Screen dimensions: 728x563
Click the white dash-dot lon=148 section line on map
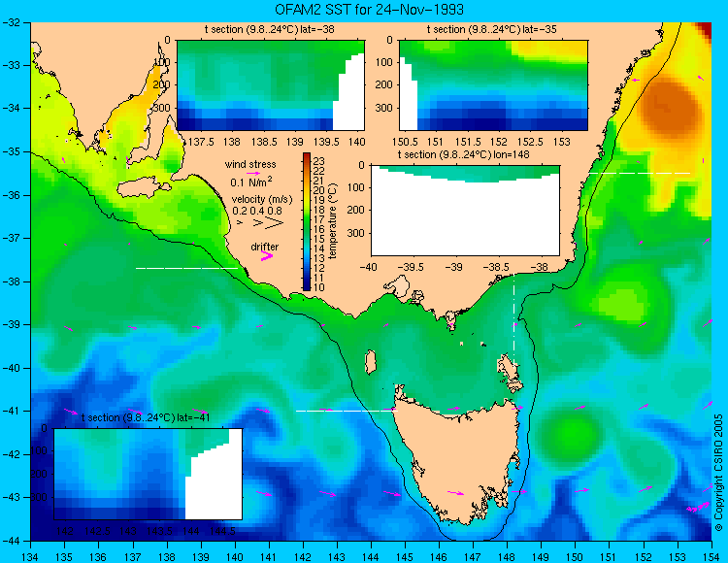pos(513,320)
